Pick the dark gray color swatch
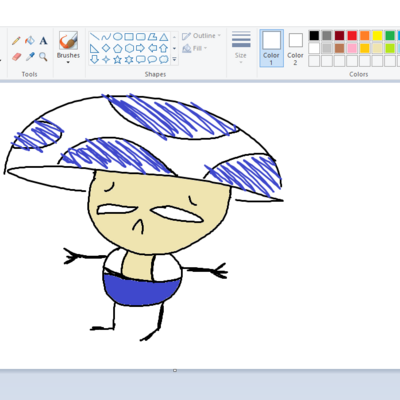This screenshot has height=400, width=400. [x=327, y=36]
